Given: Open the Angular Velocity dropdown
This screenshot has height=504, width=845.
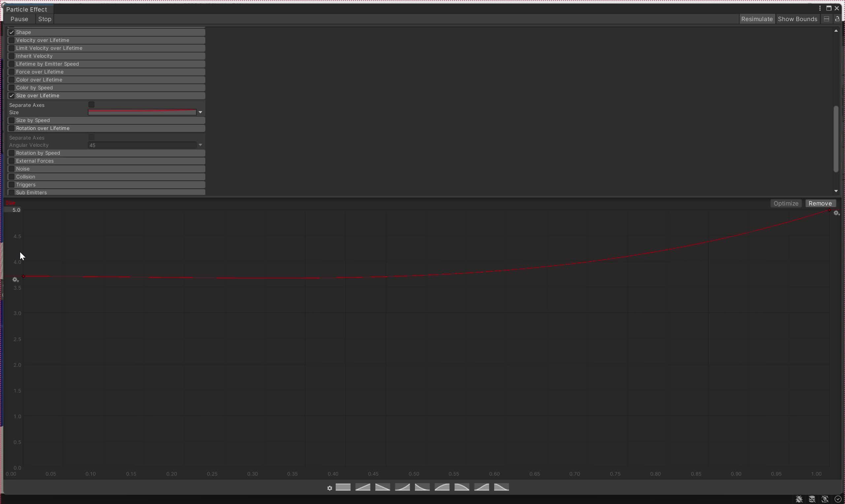Looking at the screenshot, I should point(200,145).
